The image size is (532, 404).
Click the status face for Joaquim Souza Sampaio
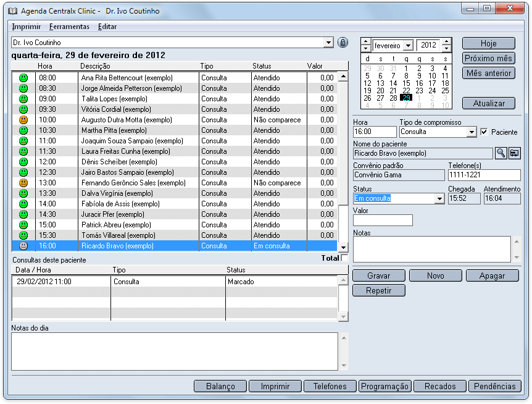[x=23, y=141]
